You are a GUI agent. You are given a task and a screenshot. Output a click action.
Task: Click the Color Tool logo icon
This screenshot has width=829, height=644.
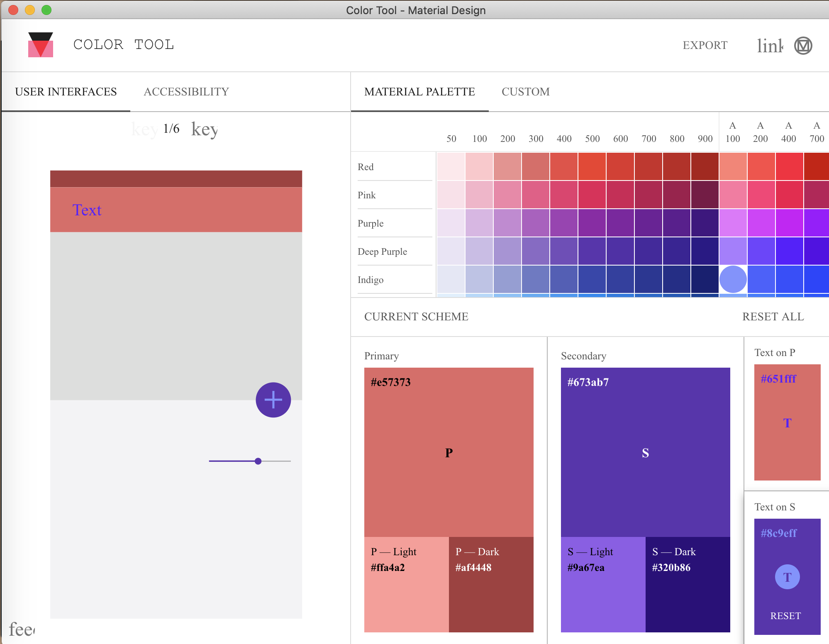[40, 45]
